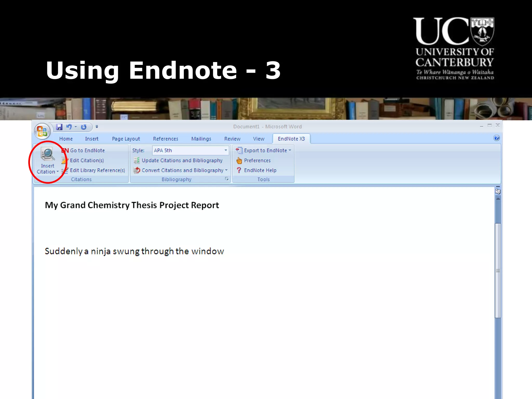Click the Go to EndNote EN icon
This screenshot has height=399, width=532.
point(65,150)
